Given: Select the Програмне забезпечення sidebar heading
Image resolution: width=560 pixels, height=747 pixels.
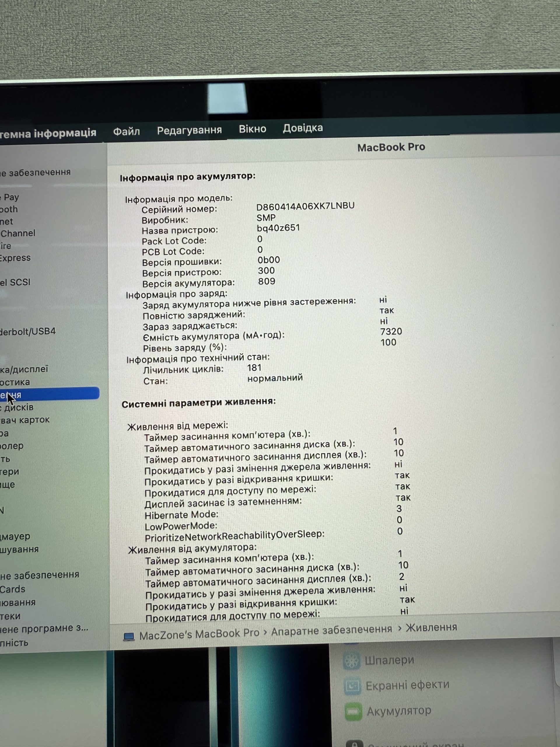Looking at the screenshot, I should point(39,575).
